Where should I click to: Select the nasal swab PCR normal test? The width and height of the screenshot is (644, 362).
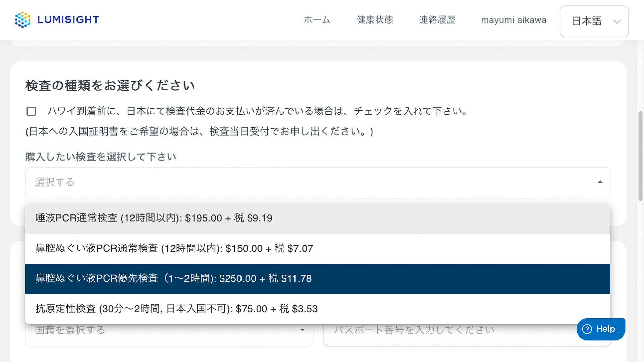coord(173,249)
